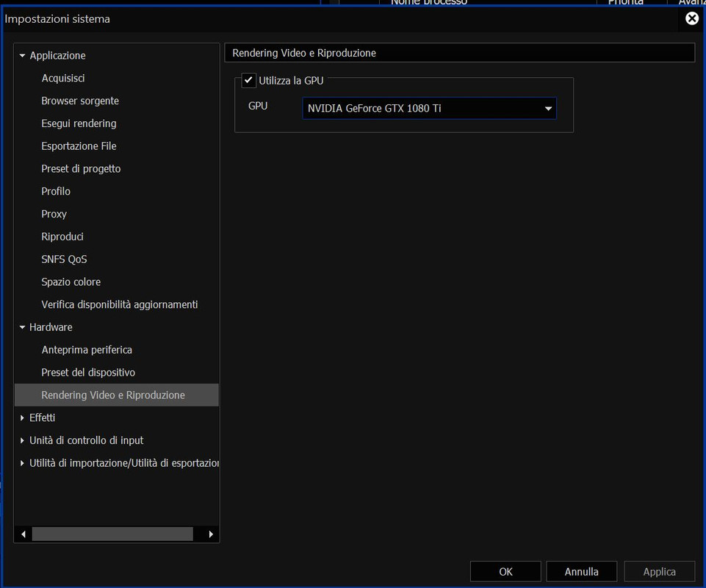This screenshot has width=706, height=588.
Task: Click the GPU field label
Action: (258, 106)
